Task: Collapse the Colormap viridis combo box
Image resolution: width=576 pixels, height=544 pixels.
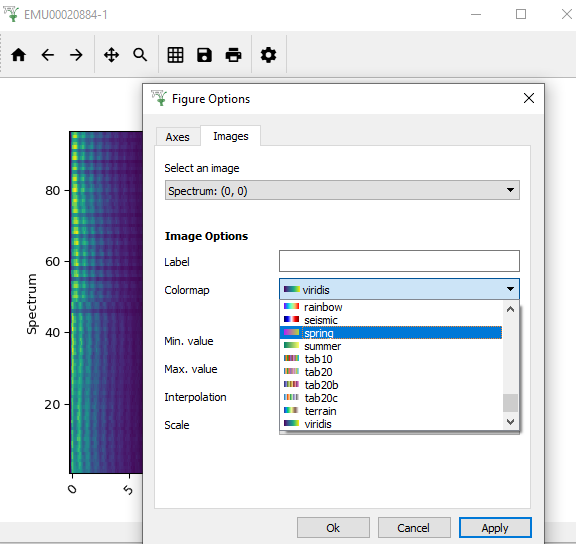Action: 399,289
